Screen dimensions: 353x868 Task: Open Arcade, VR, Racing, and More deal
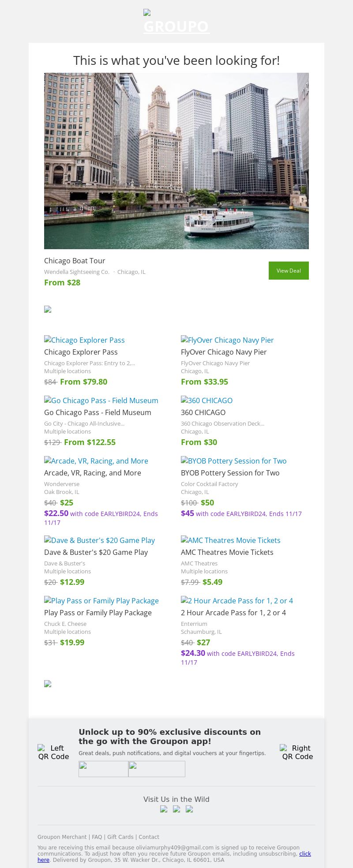[96, 461]
